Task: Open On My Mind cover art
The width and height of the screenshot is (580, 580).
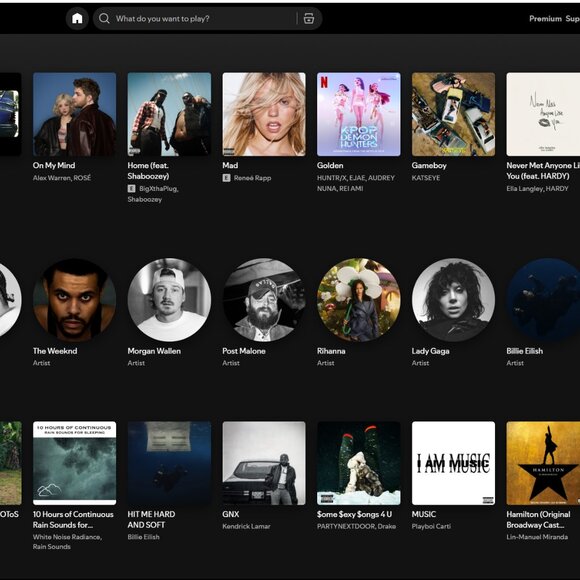Action: 74,114
